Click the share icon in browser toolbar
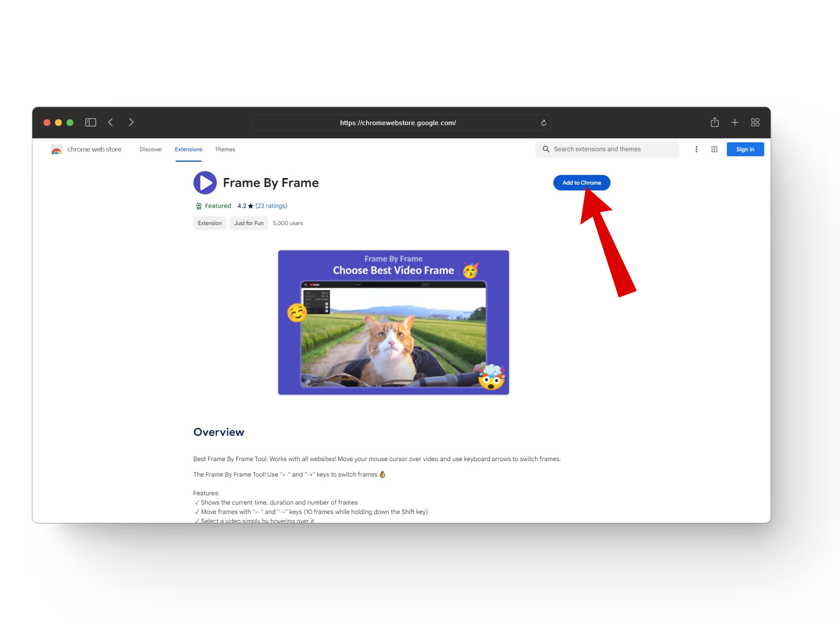 (x=714, y=122)
